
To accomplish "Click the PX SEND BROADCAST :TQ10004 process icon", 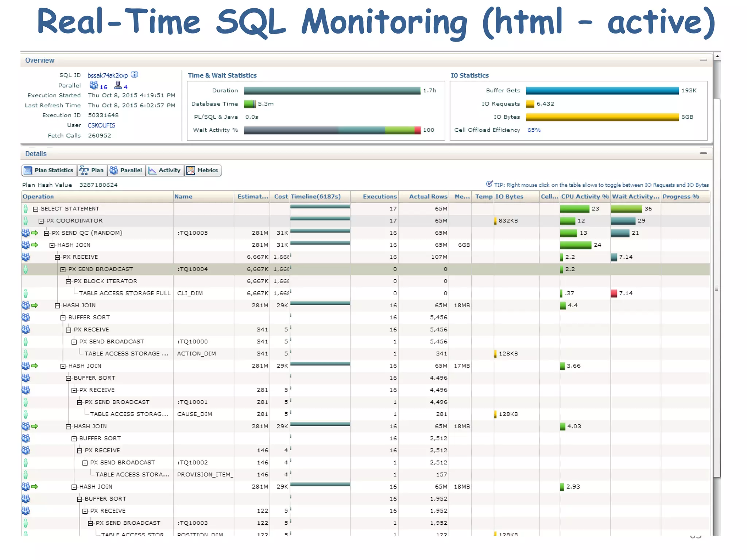I will coord(26,269).
